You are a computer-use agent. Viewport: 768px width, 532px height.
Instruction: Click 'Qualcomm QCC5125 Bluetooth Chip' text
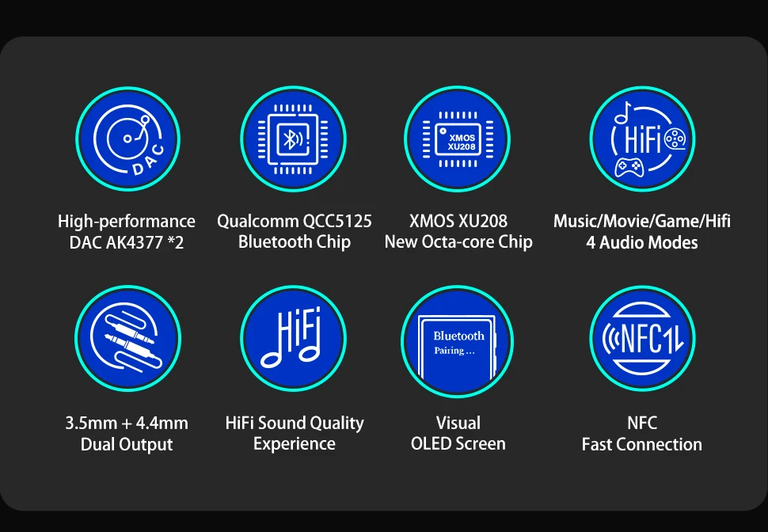[x=295, y=231]
